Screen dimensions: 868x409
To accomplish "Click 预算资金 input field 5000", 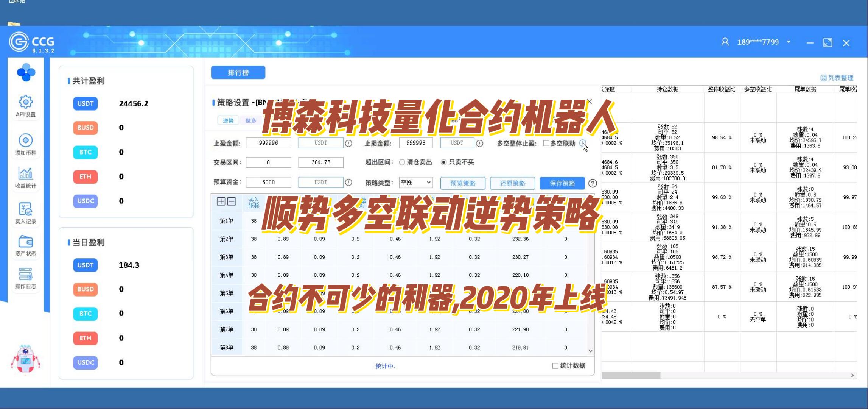I will pos(268,182).
